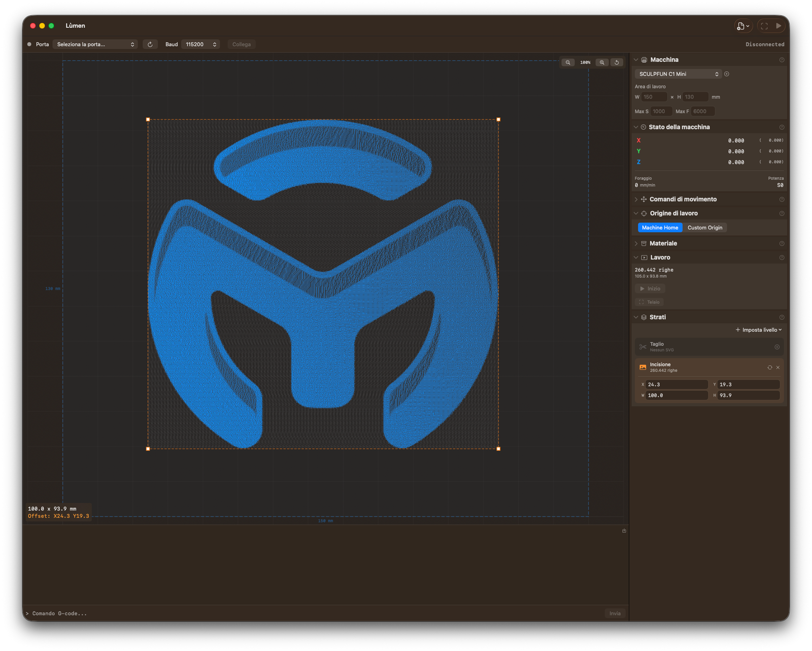Choose a different machine than SCULPFUN C1 Mini
The width and height of the screenshot is (812, 651).
[678, 74]
